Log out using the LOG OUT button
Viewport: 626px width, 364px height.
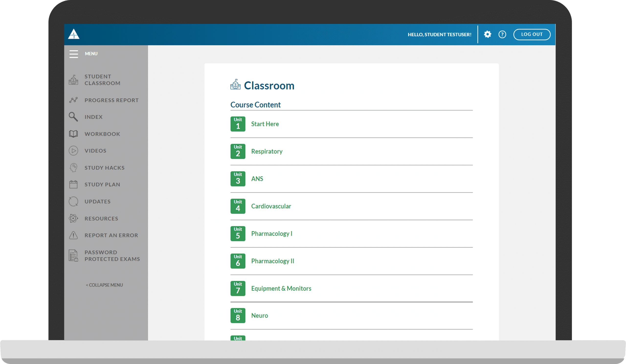(x=532, y=34)
